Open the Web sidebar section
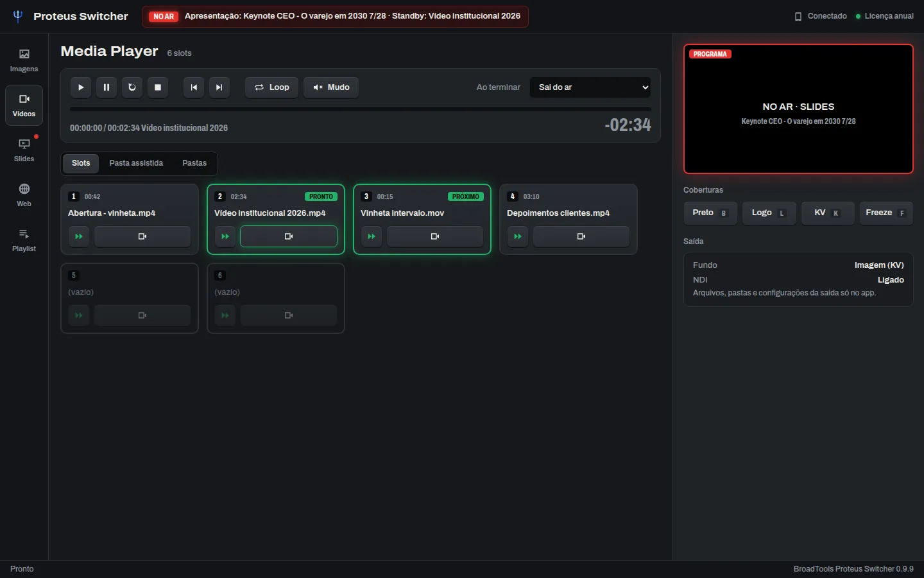This screenshot has width=924, height=578. [24, 195]
